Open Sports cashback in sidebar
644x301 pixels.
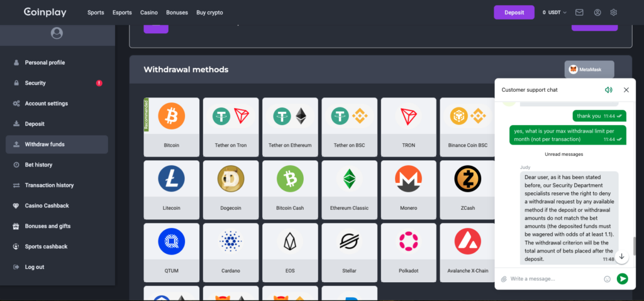(57, 246)
